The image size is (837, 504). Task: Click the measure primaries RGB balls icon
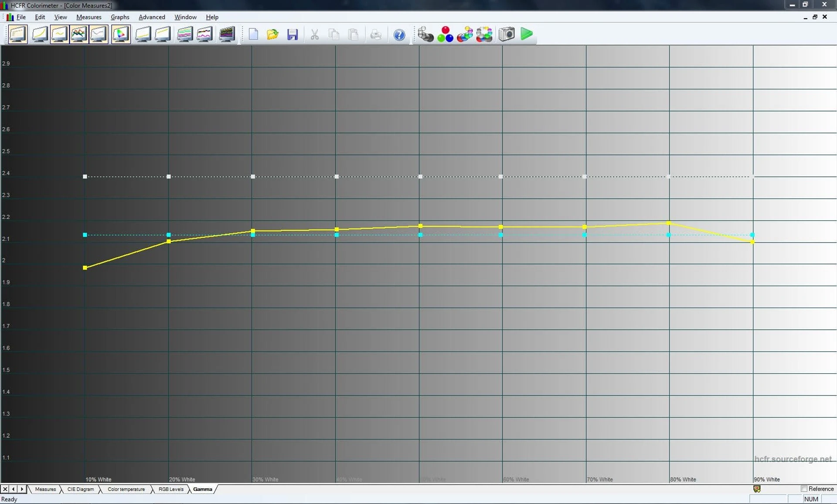[445, 34]
